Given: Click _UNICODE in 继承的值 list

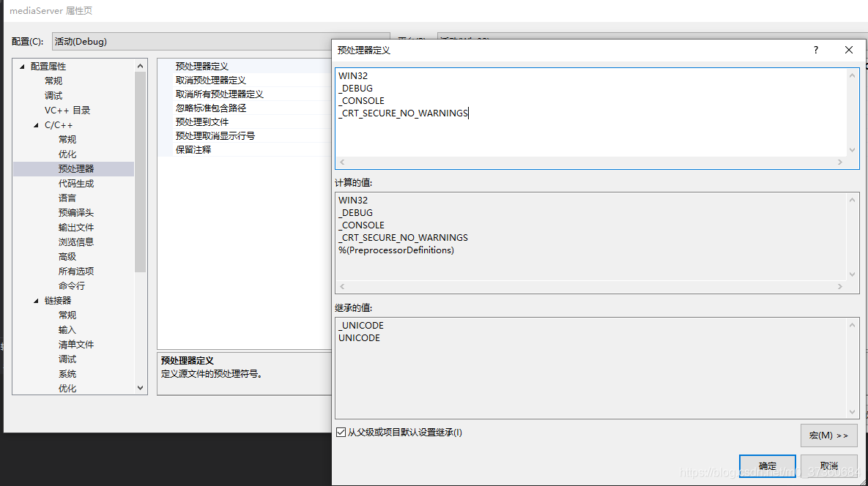Looking at the screenshot, I should tap(361, 325).
